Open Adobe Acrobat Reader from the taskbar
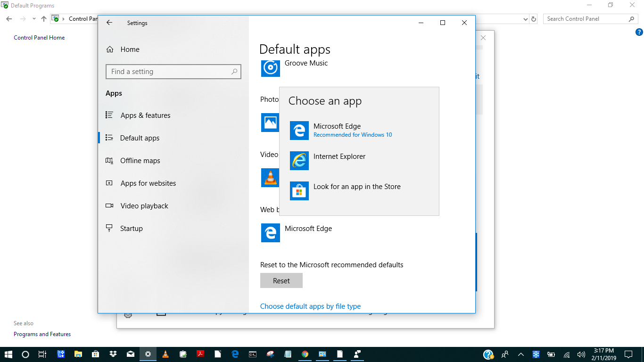This screenshot has width=644, height=362. pos(200,354)
